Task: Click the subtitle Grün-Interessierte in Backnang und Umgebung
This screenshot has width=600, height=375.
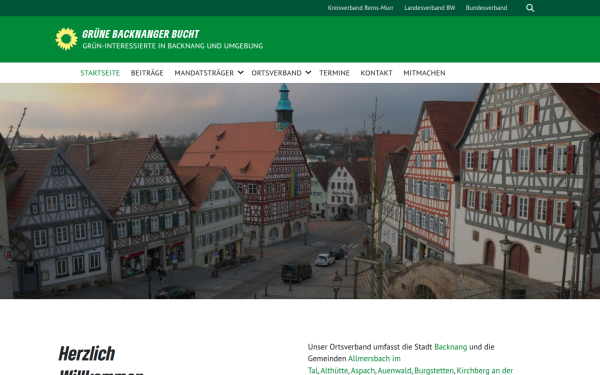Action: (173, 46)
